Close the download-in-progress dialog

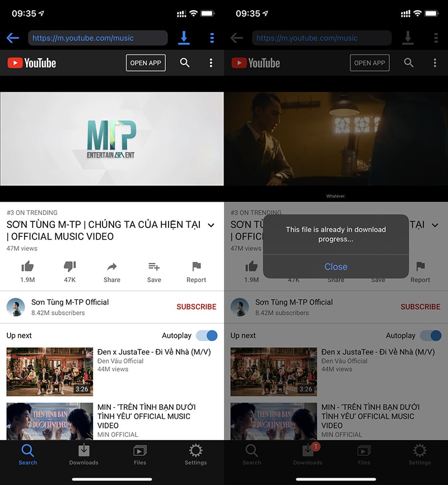(335, 267)
